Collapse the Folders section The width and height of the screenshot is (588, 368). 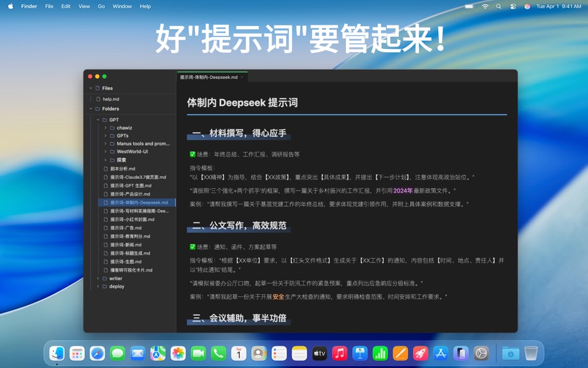(x=91, y=109)
